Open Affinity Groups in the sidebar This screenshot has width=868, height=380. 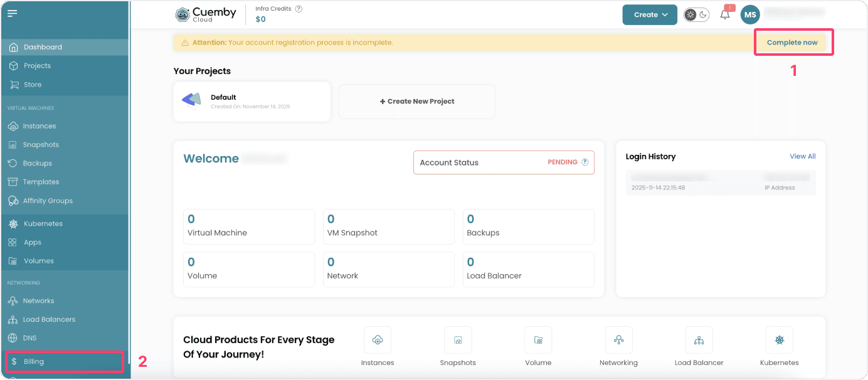pyautogui.click(x=48, y=201)
